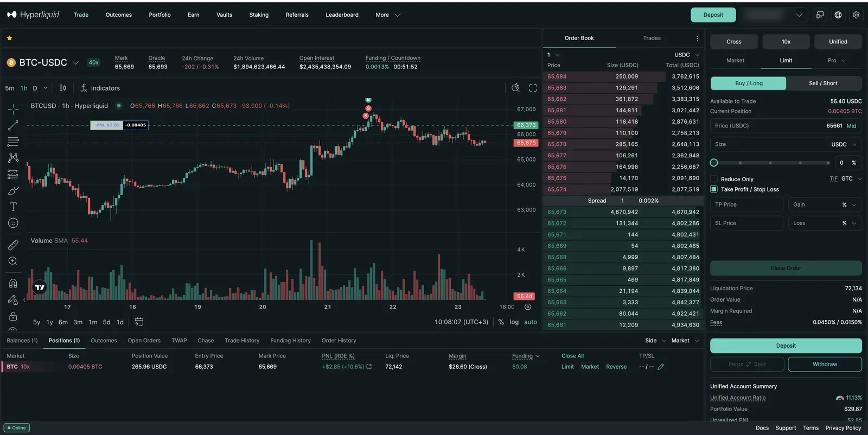Switch to Sell / Short side
The image size is (868, 435).
[823, 84]
